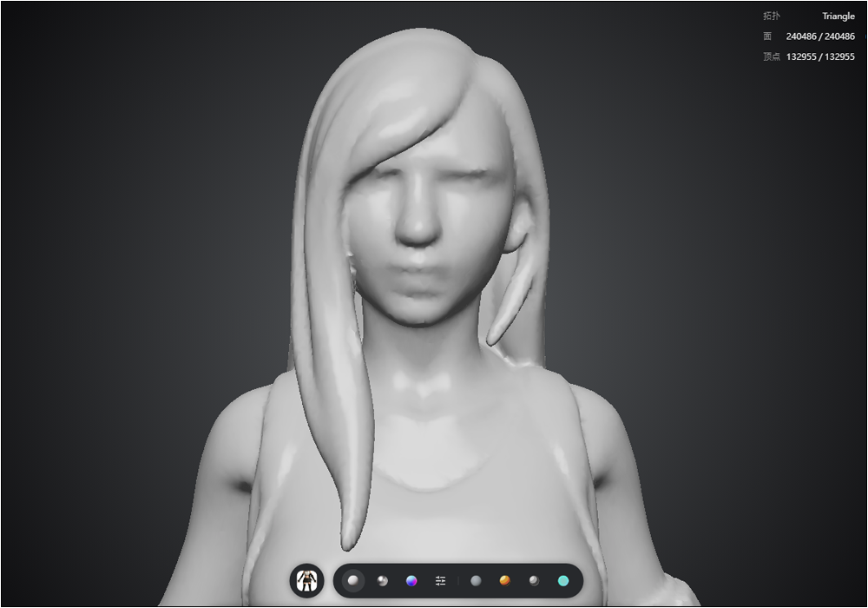Select the white matte clay material sphere
Viewport: 868px width, 608px height.
(x=352, y=581)
